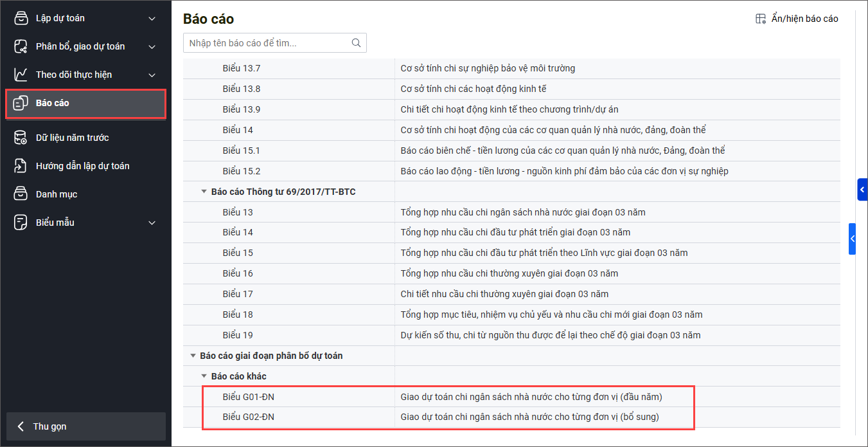Click the Theo dõi thực hiện chart icon
Image resolution: width=868 pixels, height=447 pixels.
coord(21,75)
